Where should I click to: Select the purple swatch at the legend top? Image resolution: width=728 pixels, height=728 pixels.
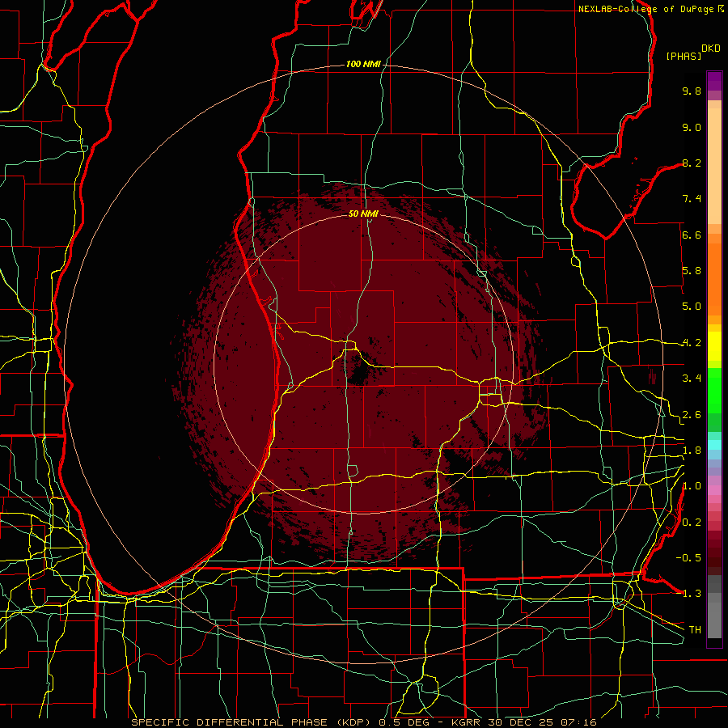(714, 81)
